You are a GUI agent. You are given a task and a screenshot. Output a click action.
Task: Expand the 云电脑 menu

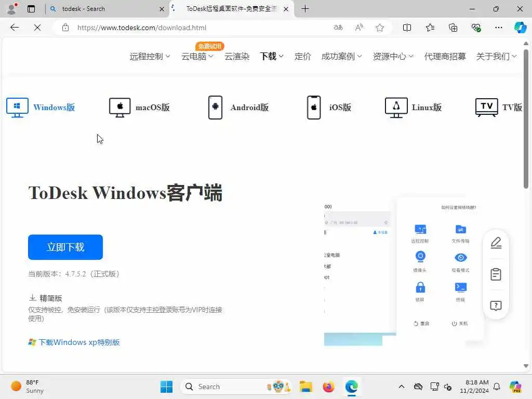197,56
